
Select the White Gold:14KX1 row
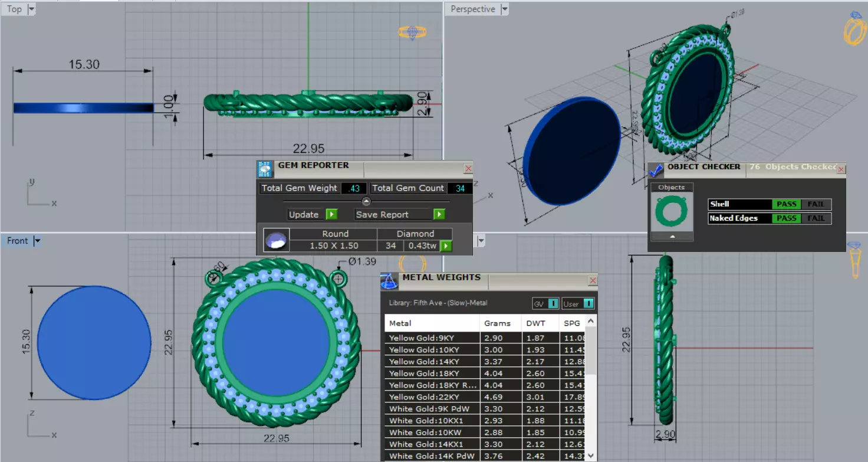pyautogui.click(x=486, y=444)
